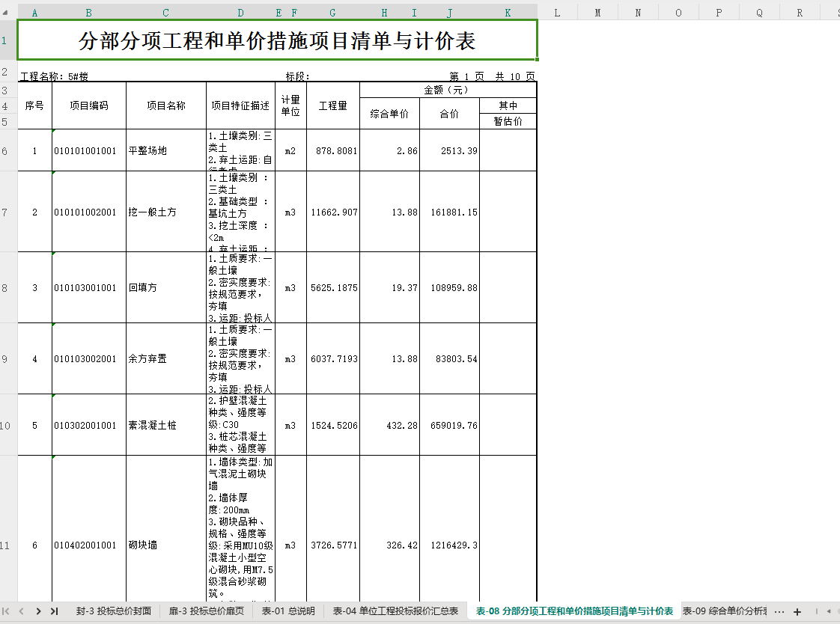Select row 8 header

pyautogui.click(x=4, y=288)
